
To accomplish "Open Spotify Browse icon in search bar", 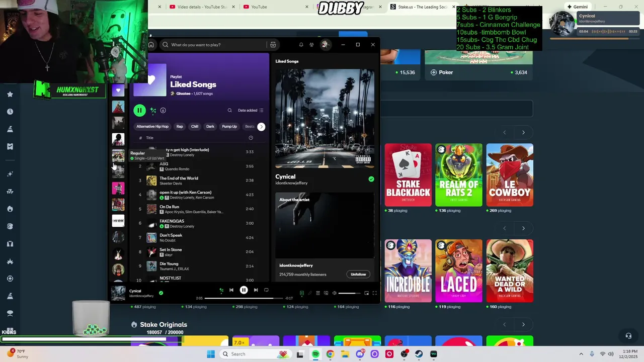I will (273, 45).
